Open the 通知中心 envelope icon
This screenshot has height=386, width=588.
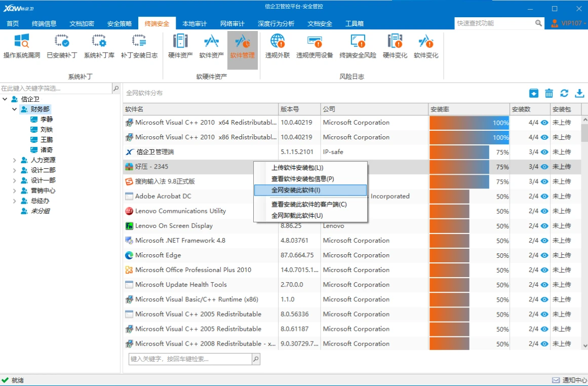click(x=556, y=380)
